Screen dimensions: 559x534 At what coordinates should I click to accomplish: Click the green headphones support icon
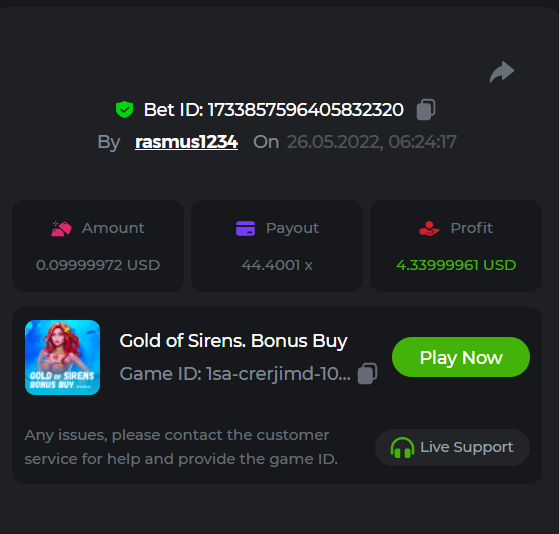[402, 447]
